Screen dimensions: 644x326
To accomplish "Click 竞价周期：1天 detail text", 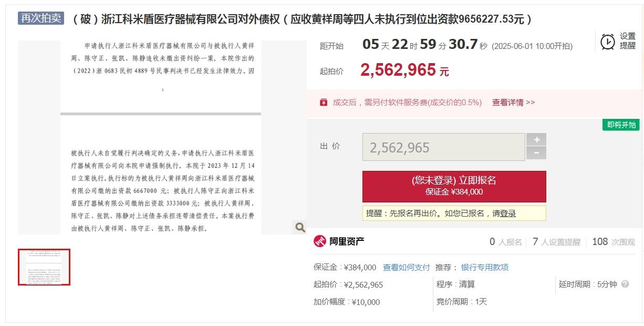I will pos(462,302).
